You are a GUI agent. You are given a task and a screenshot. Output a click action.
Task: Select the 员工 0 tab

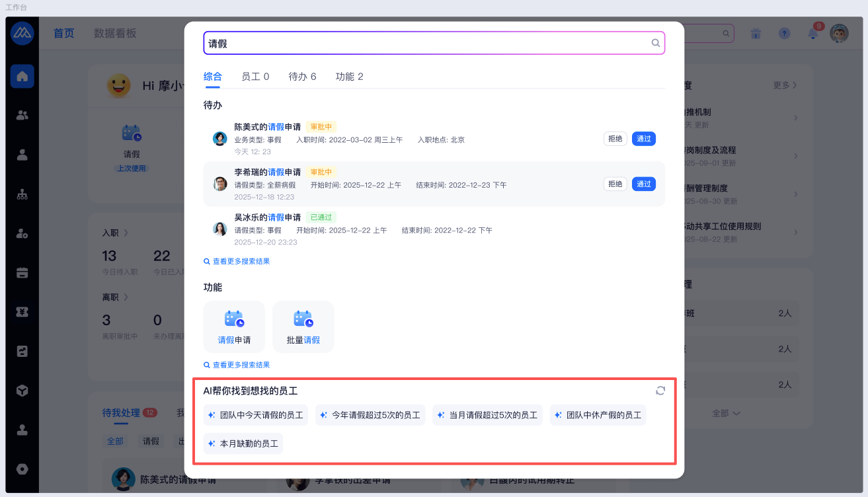(x=255, y=77)
